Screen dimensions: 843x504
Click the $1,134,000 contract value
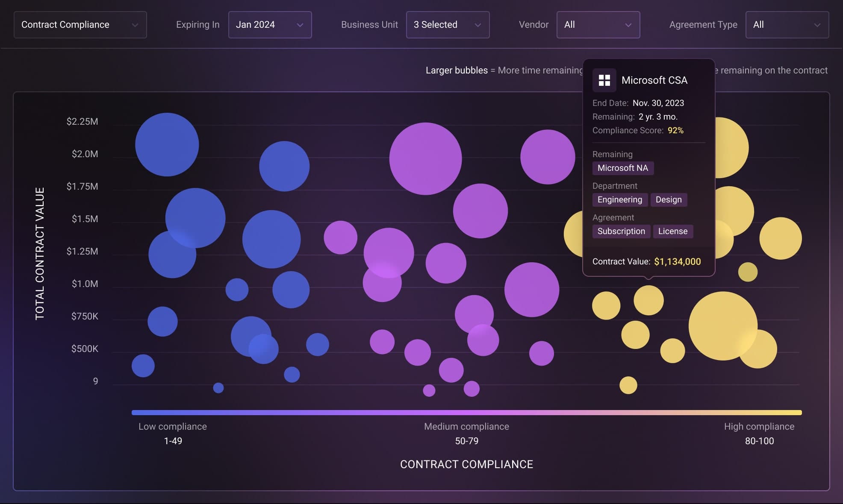coord(677,261)
